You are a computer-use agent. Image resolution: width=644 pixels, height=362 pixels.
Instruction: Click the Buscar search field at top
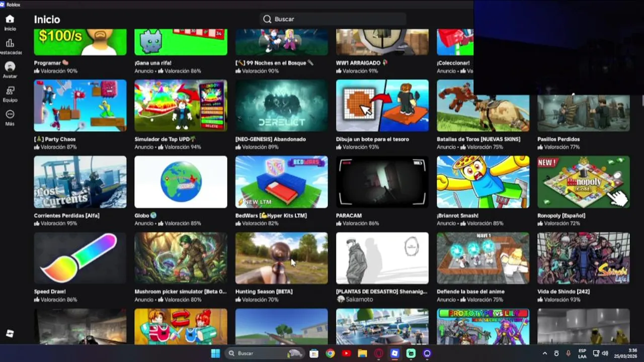333,19
